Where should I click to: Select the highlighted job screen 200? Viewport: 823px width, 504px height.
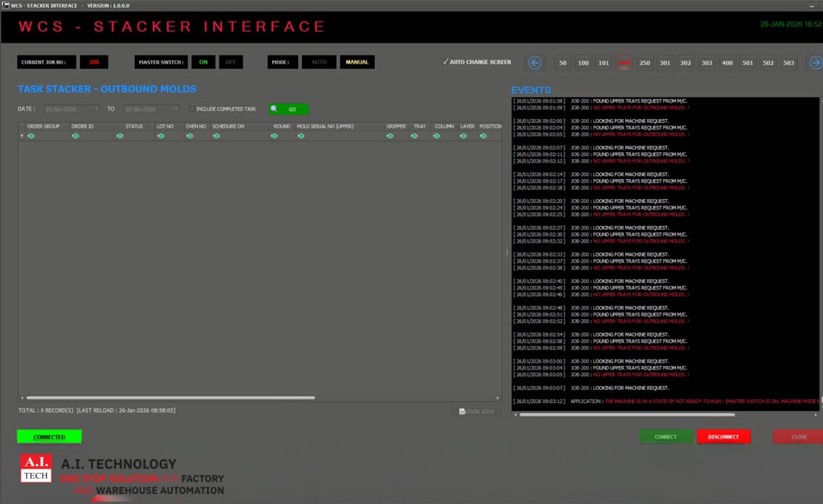pyautogui.click(x=624, y=63)
